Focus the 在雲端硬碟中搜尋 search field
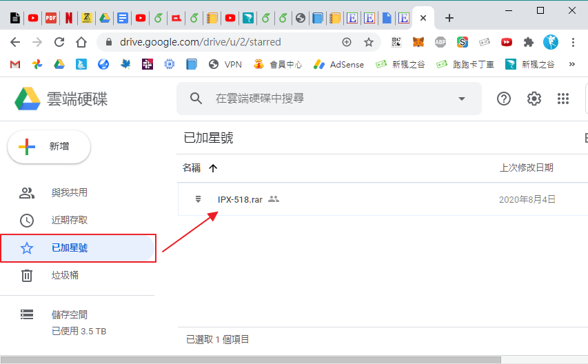 pos(329,99)
